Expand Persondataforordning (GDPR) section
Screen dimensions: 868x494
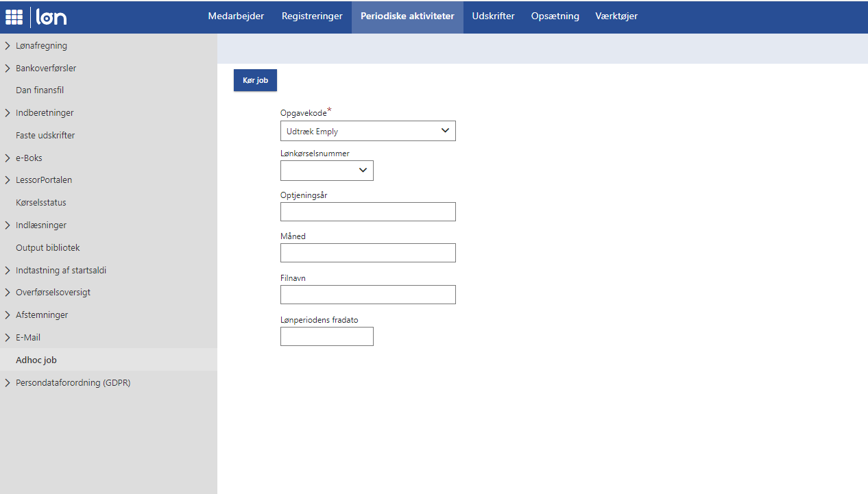[x=8, y=383]
